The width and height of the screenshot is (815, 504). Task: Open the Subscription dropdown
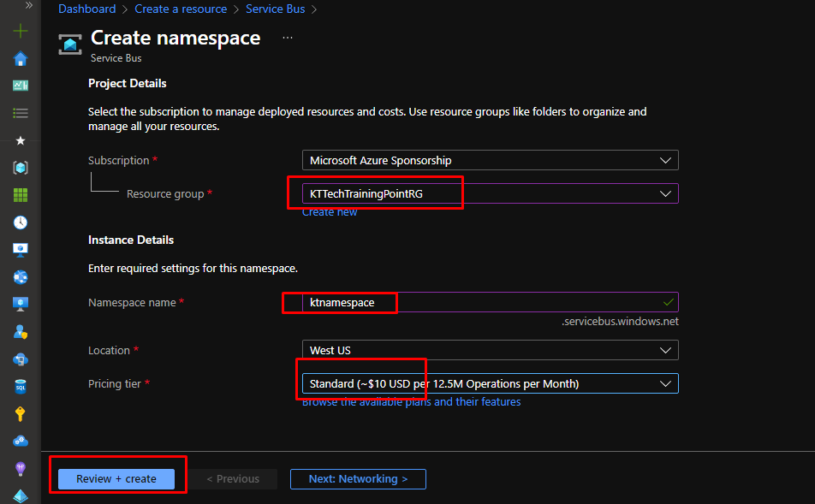coord(490,160)
